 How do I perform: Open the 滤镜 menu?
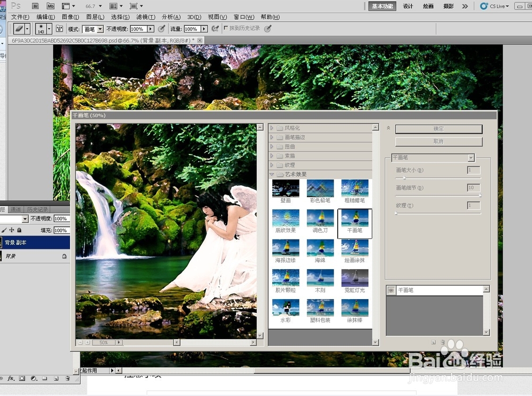pos(146,17)
